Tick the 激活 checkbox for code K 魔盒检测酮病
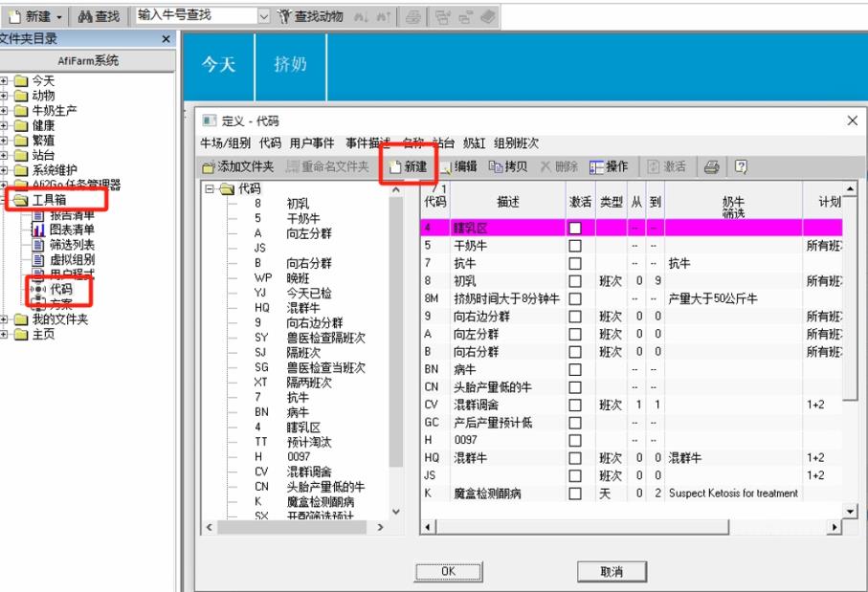The height and width of the screenshot is (592, 868). tap(575, 493)
